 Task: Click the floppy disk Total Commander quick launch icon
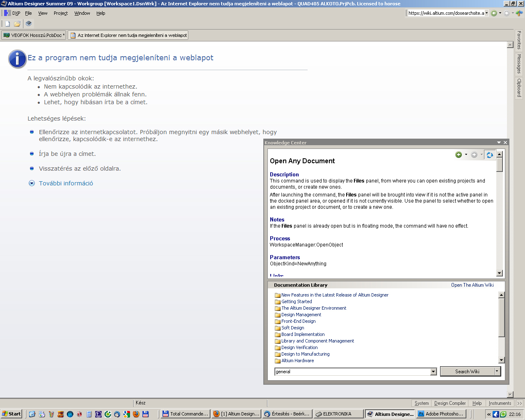click(146, 414)
